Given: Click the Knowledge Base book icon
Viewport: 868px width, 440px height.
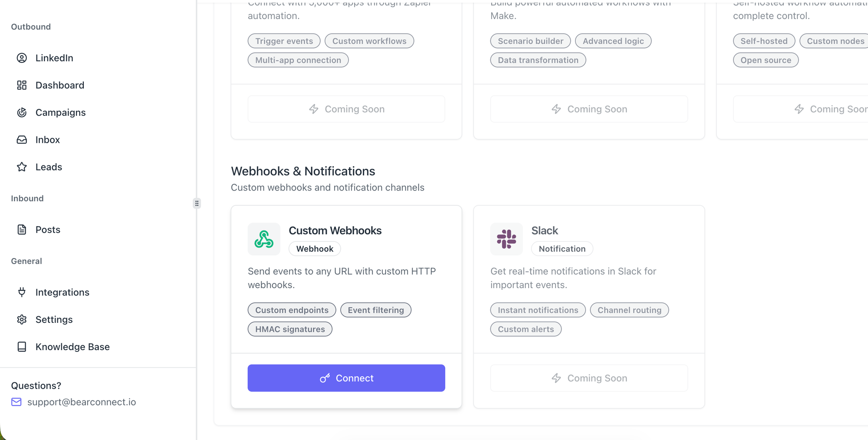Looking at the screenshot, I should [22, 347].
